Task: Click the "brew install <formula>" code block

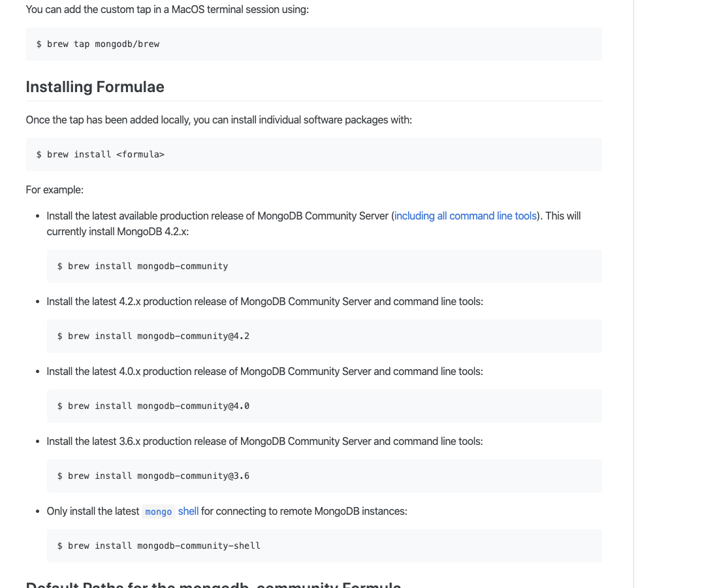Action: pos(314,154)
